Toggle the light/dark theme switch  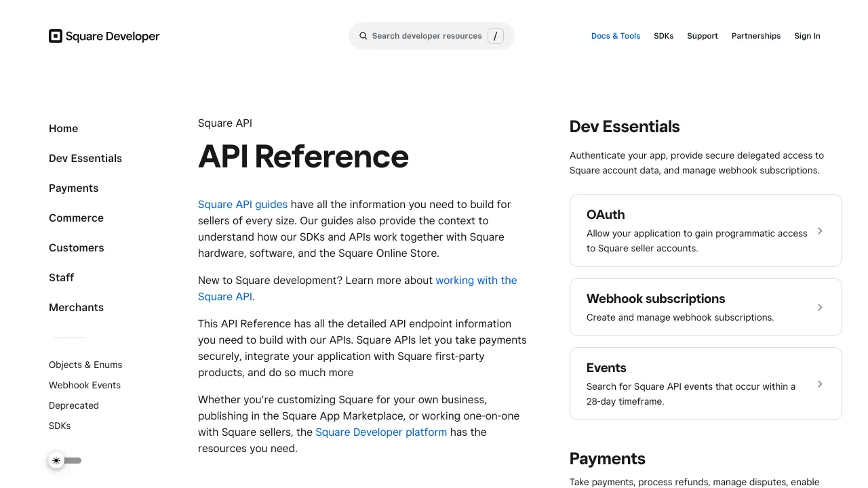pyautogui.click(x=65, y=461)
